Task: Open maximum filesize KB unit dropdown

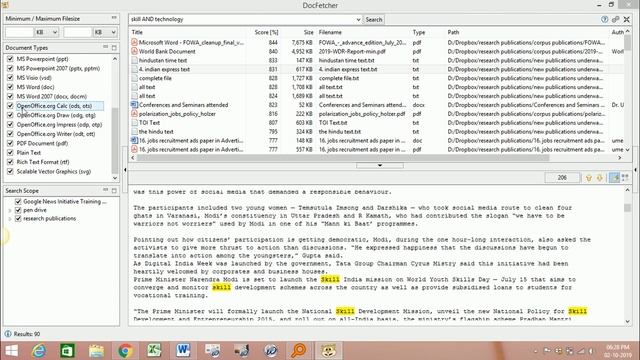Action: pos(105,32)
